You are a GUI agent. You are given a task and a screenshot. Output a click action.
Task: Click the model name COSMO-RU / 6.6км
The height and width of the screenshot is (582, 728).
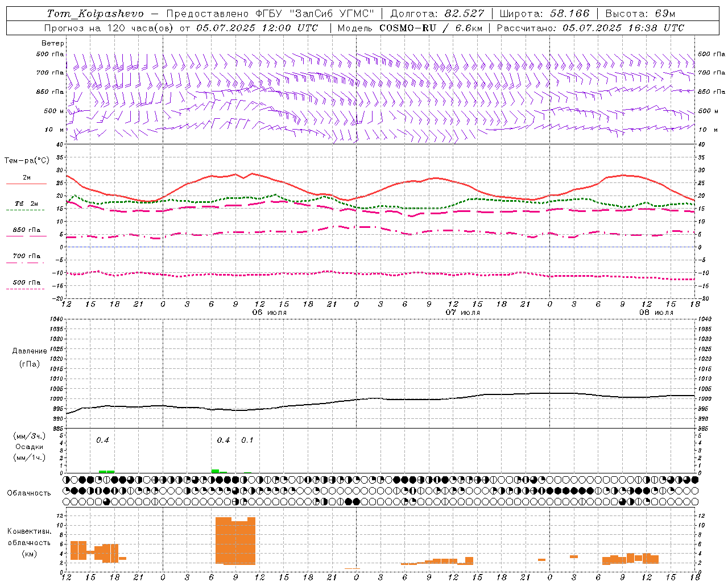(x=431, y=28)
